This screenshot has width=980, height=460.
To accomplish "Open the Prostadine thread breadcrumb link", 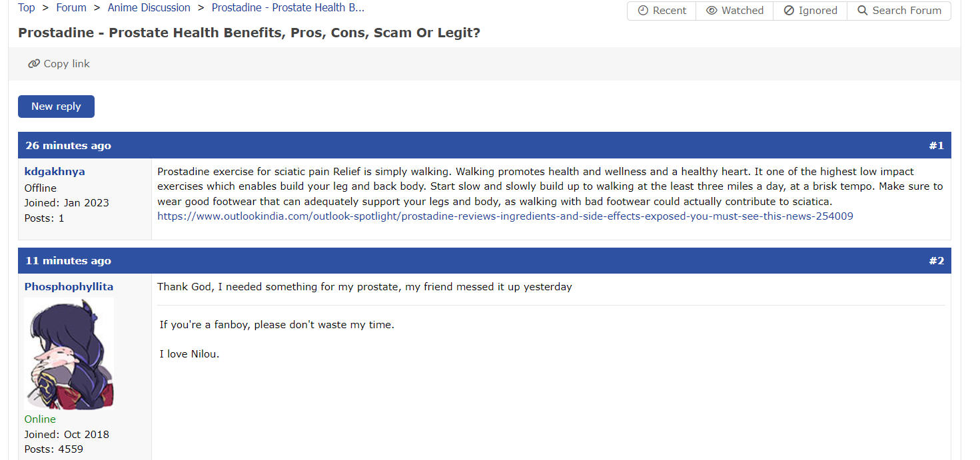I will (288, 8).
